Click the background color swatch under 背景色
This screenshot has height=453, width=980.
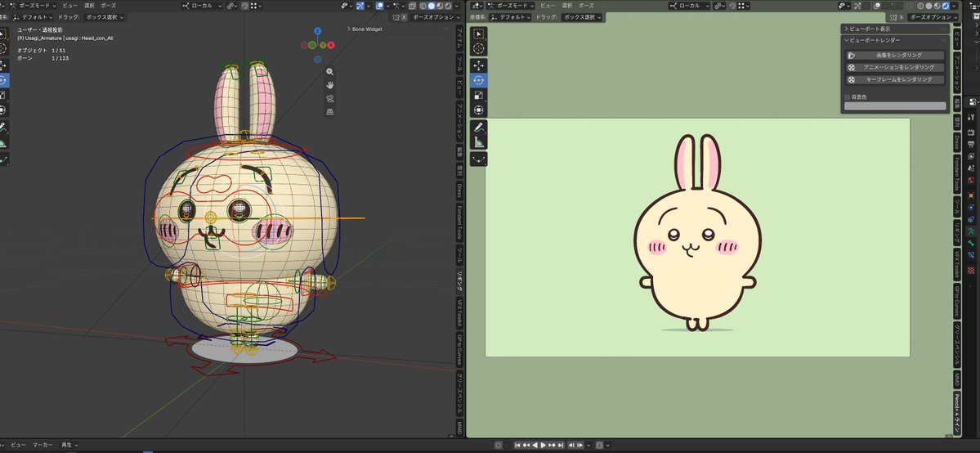[x=895, y=106]
